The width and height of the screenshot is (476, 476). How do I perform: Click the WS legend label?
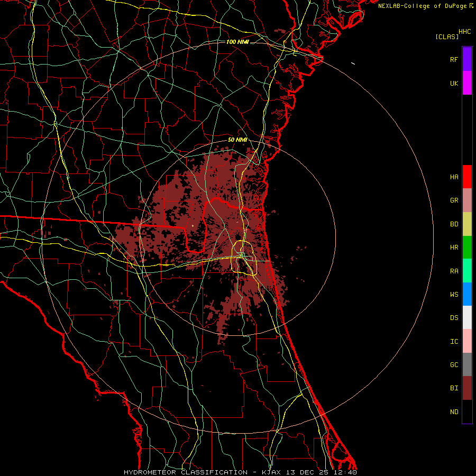click(x=454, y=295)
